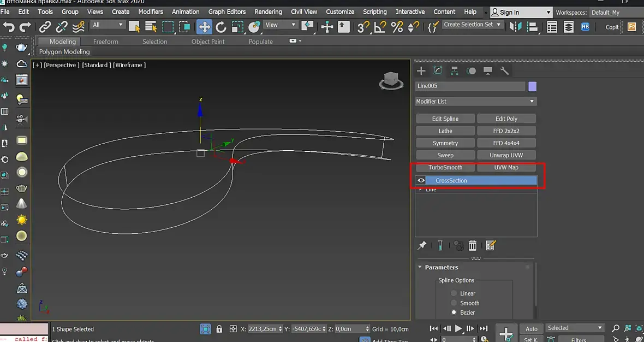Screen dimensions: 644x342
Task: Switch to the Freeform ribbon tab
Action: pos(105,42)
